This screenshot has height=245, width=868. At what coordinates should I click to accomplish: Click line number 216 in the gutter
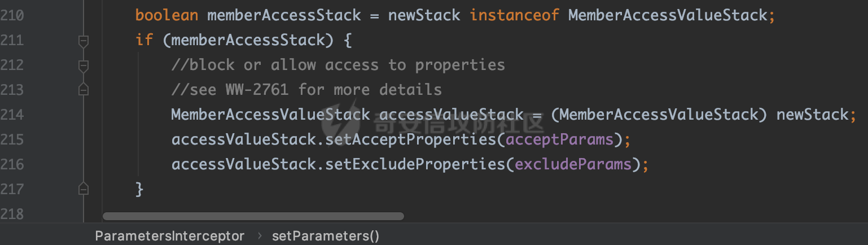pyautogui.click(x=12, y=164)
